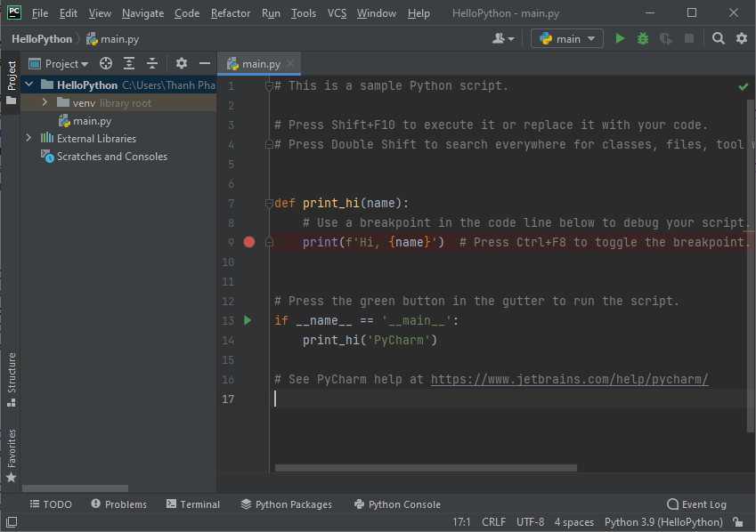
Task: Run the main configuration with green play
Action: (620, 38)
